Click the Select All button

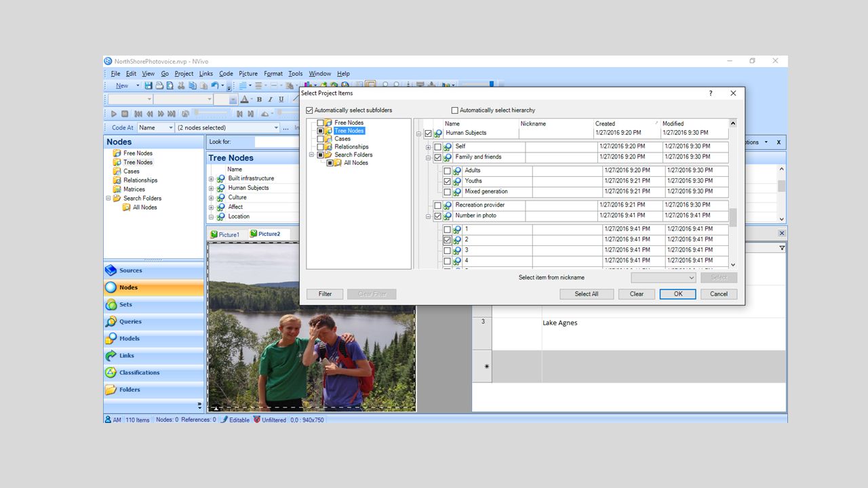tap(587, 294)
